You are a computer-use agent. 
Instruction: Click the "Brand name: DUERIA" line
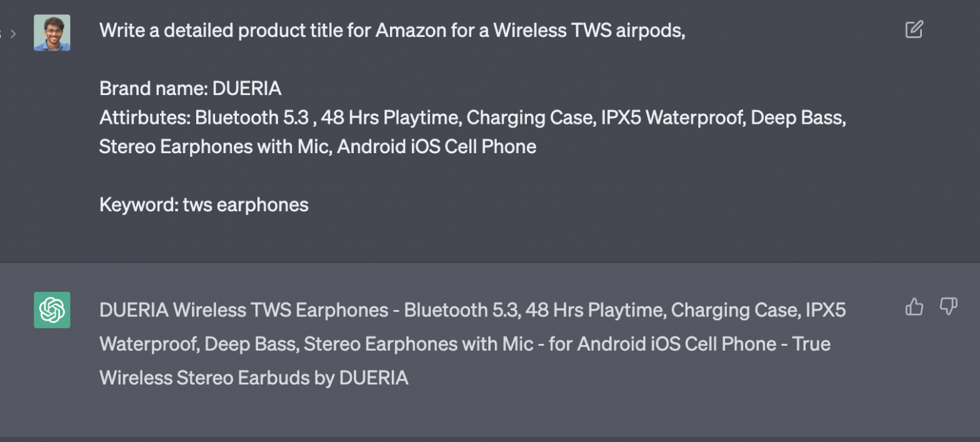(x=191, y=89)
